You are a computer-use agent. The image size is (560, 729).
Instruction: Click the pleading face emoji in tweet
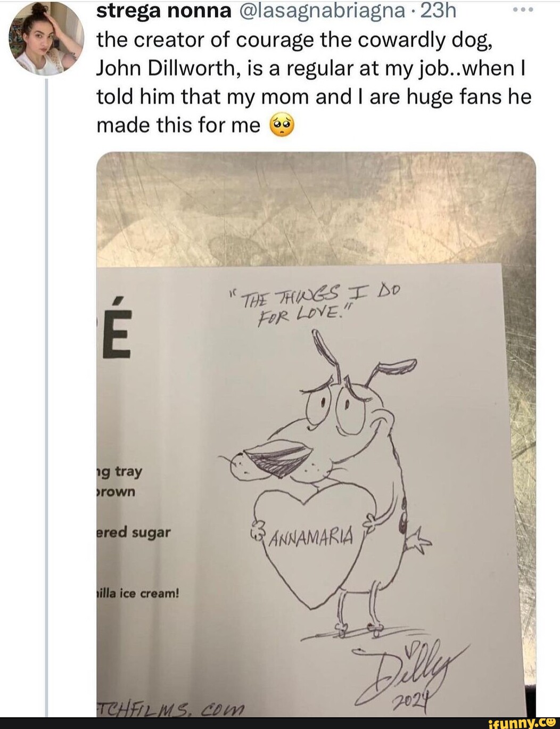282,125
